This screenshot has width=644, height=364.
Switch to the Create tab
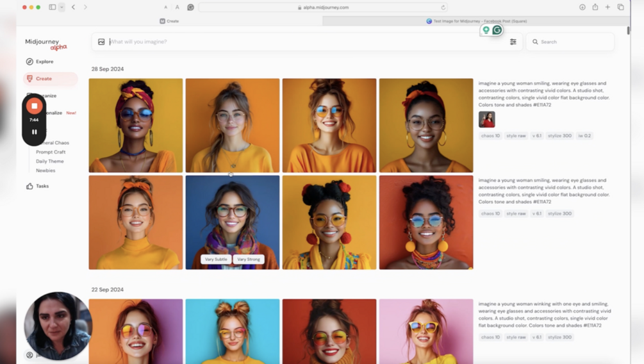pyautogui.click(x=169, y=21)
